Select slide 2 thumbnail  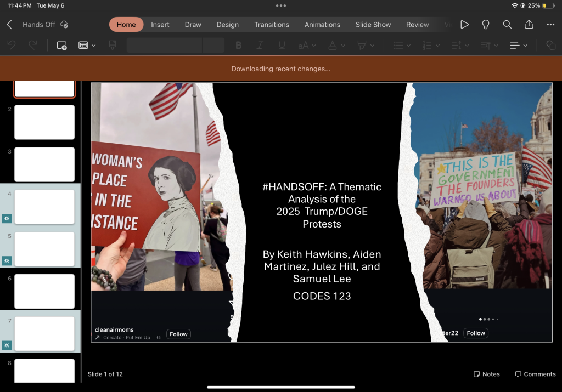[44, 122]
